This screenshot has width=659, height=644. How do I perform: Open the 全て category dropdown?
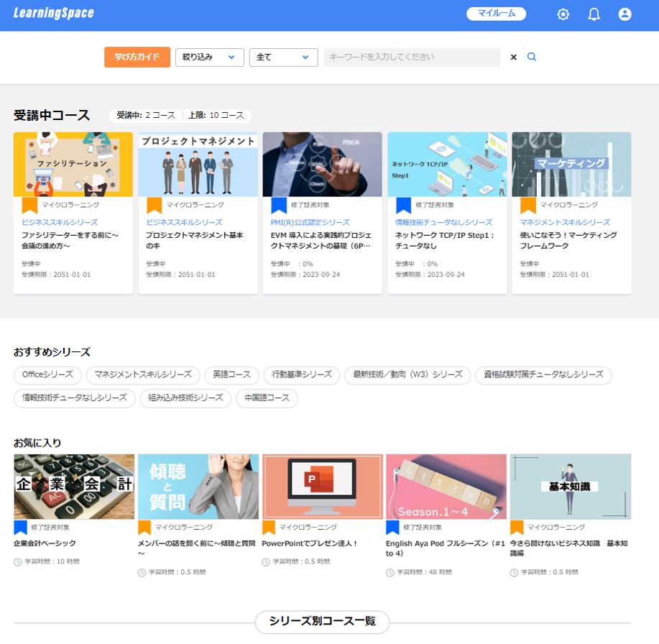(283, 57)
